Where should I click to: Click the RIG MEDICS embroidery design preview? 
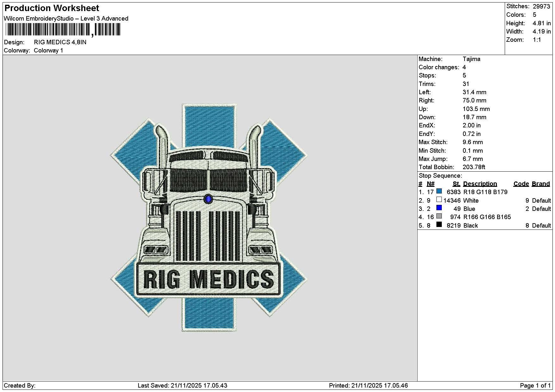click(209, 217)
